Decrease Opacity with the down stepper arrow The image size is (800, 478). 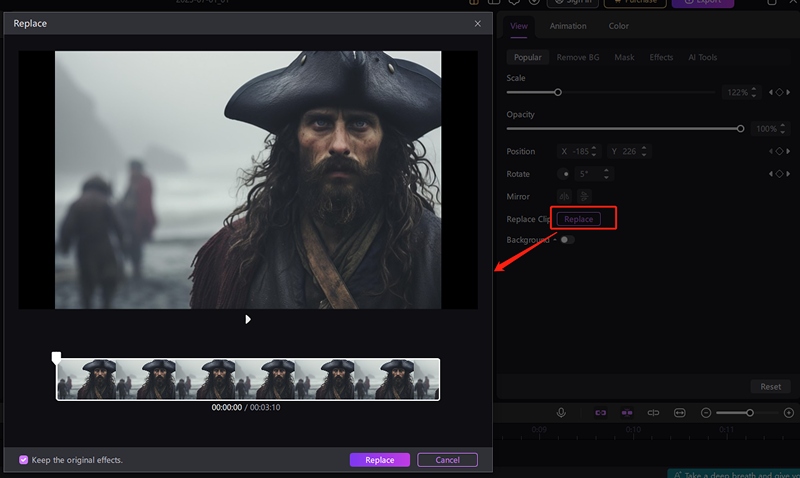(783, 132)
